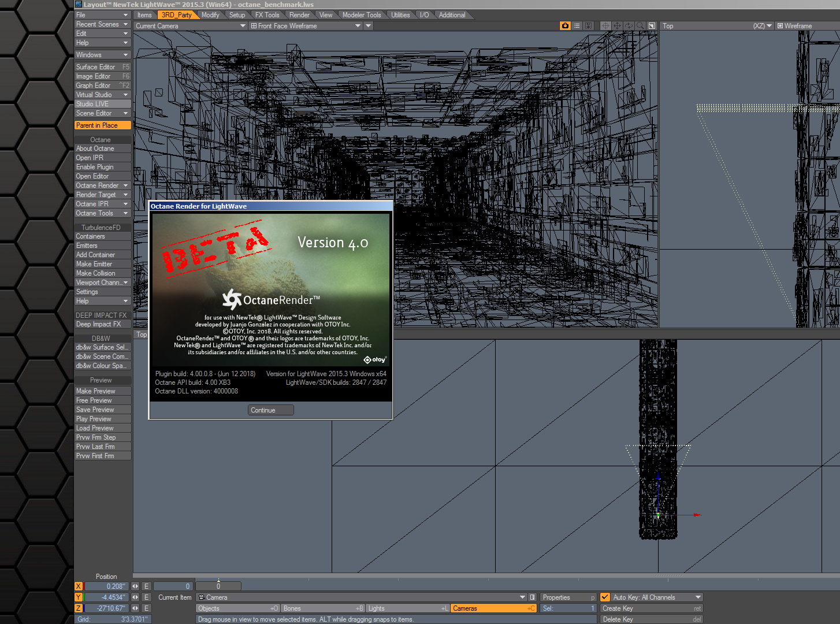840x624 pixels.
Task: Click the Z position arrows icon
Action: point(135,608)
